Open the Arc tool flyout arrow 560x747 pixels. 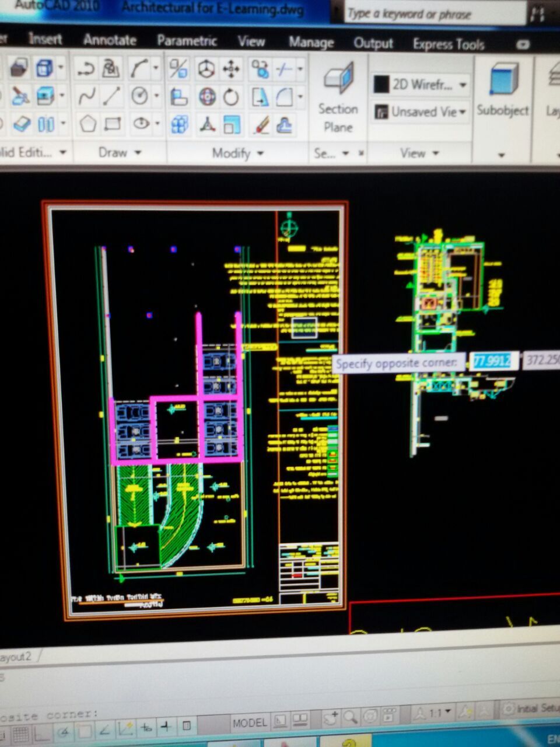(156, 68)
